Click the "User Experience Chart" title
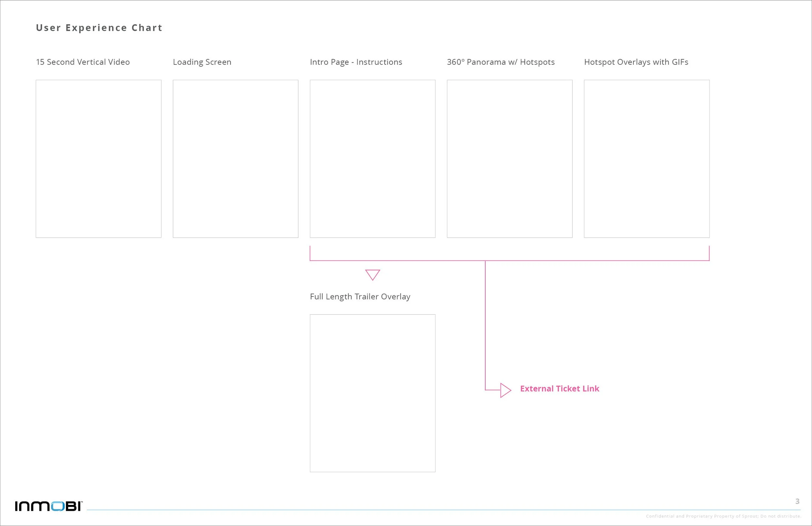Image resolution: width=812 pixels, height=526 pixels. tap(99, 28)
